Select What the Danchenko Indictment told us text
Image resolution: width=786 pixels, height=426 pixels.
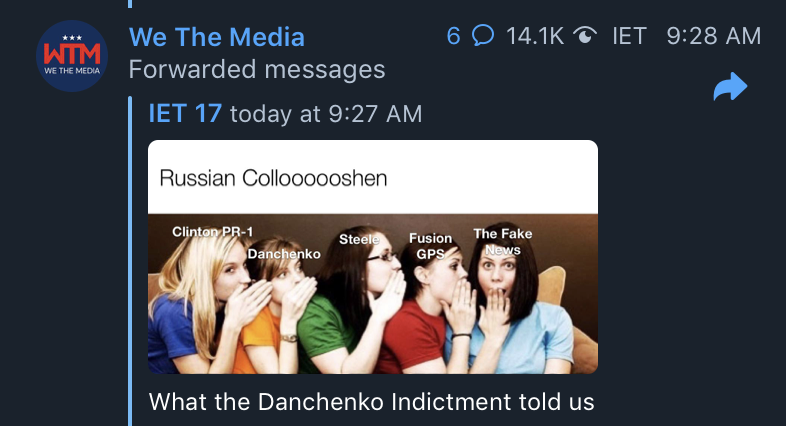(371, 401)
